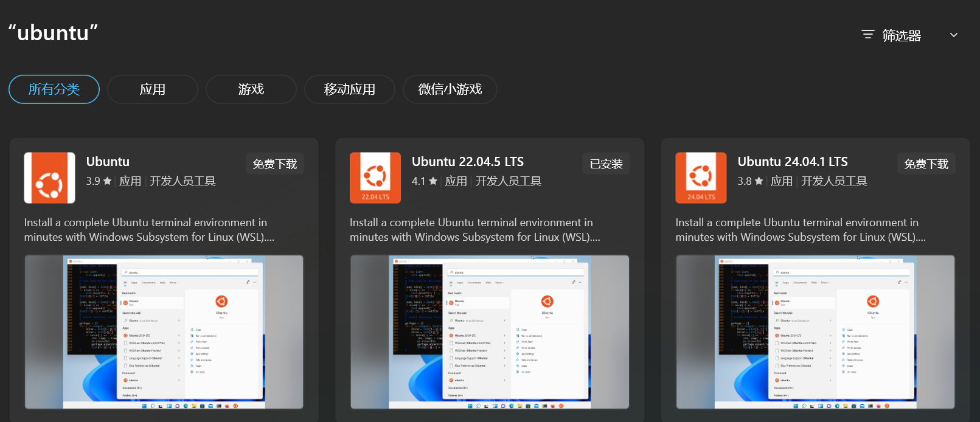This screenshot has width=980, height=422.
Task: Switch to the 移动应用 category tab
Action: [350, 89]
